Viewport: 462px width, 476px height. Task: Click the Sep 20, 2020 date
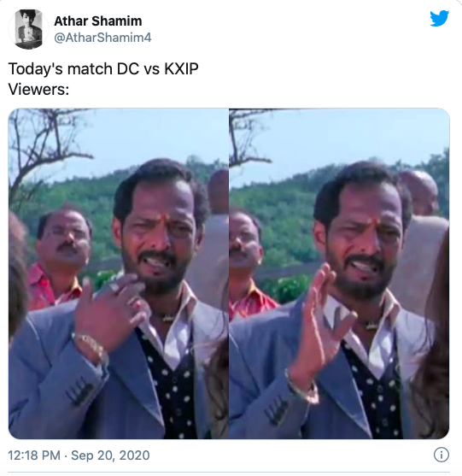pos(110,455)
